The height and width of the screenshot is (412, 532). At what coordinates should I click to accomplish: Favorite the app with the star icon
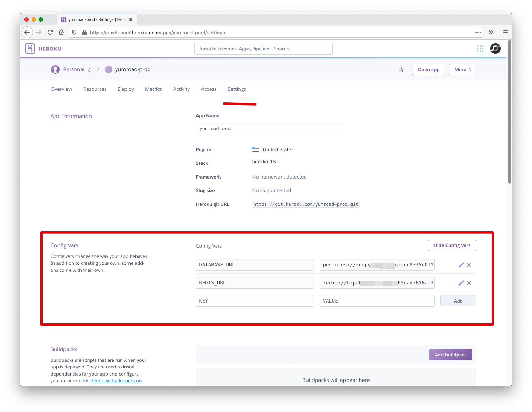(x=401, y=69)
